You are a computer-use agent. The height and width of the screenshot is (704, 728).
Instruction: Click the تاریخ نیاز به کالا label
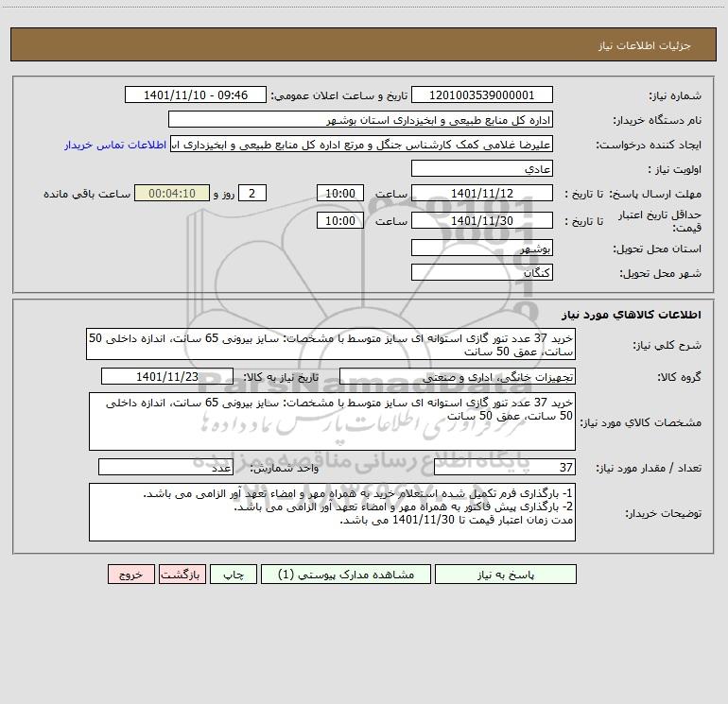click(x=281, y=378)
